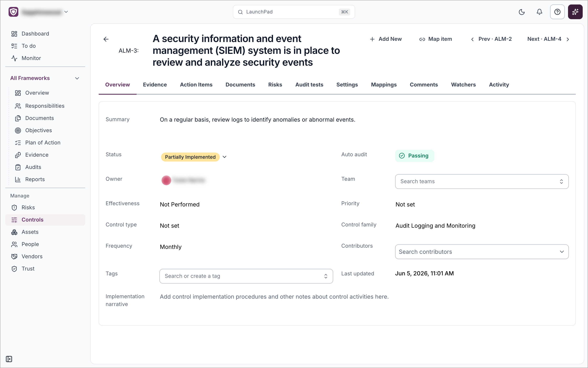Open the Watchers tab
588x368 pixels.
pos(463,85)
